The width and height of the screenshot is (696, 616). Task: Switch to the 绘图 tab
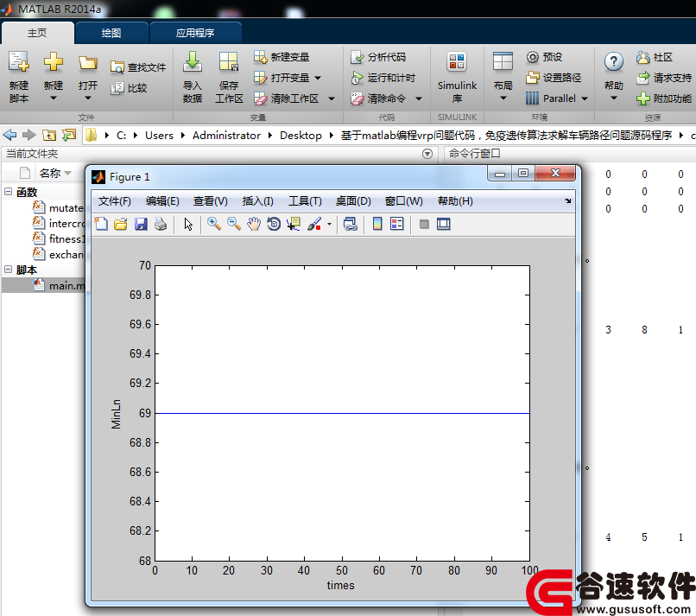tap(111, 33)
